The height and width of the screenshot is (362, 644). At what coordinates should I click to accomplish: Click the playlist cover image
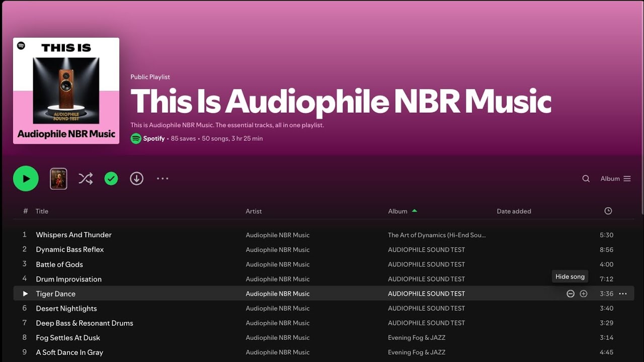tap(66, 90)
